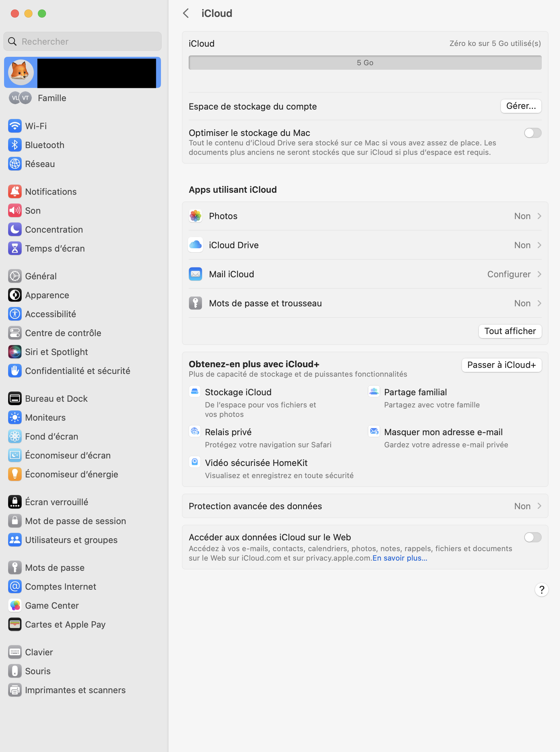
Task: Click the Mail iCloud envelope icon
Action: pos(195,275)
